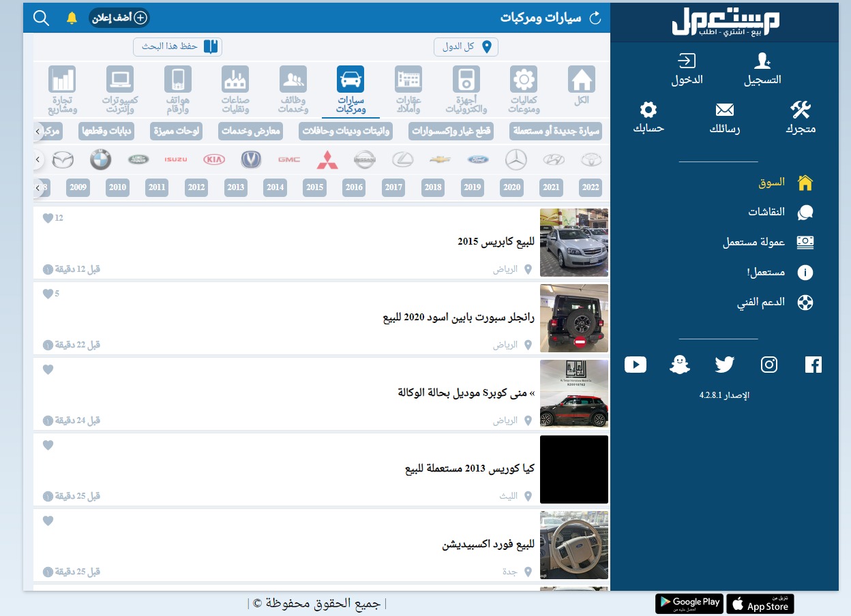Favorite the كابريس 2015 listing heart
Viewport: 851px width, 616px height.
click(48, 218)
